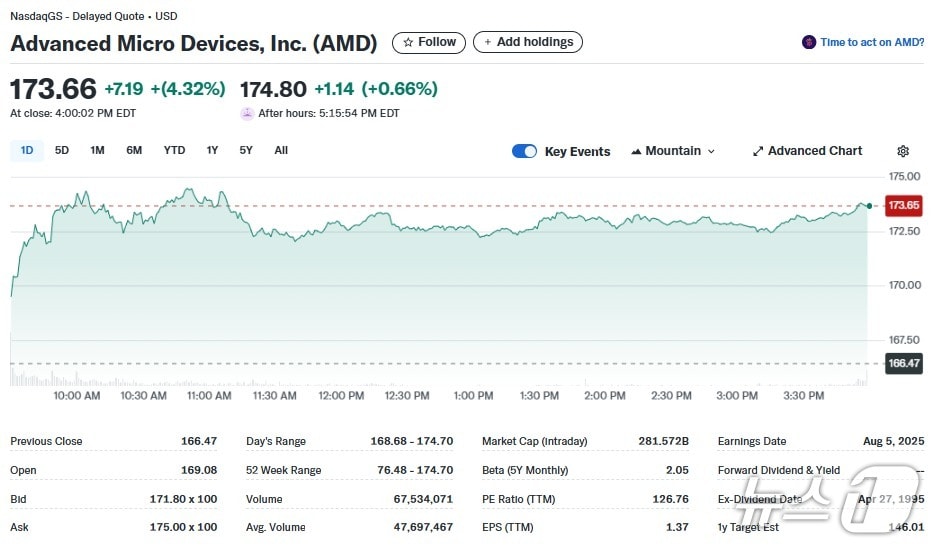Viewport: 933px width, 547px height.
Task: Open the chart settings gear icon
Action: pyautogui.click(x=903, y=151)
